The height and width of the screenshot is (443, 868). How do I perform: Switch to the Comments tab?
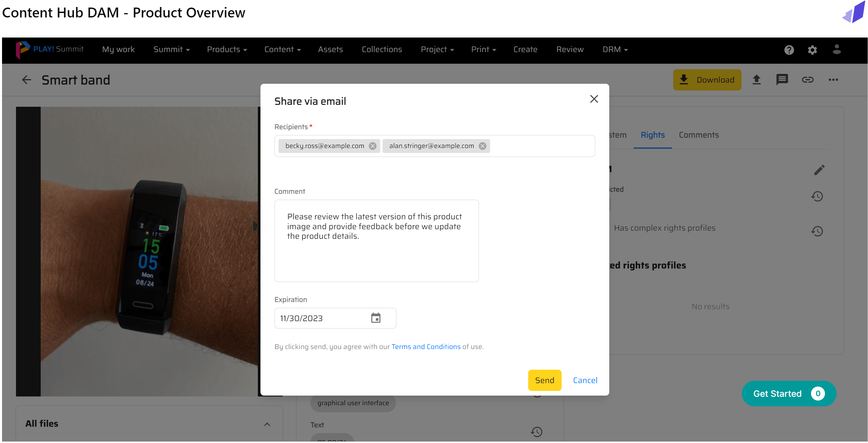click(699, 135)
